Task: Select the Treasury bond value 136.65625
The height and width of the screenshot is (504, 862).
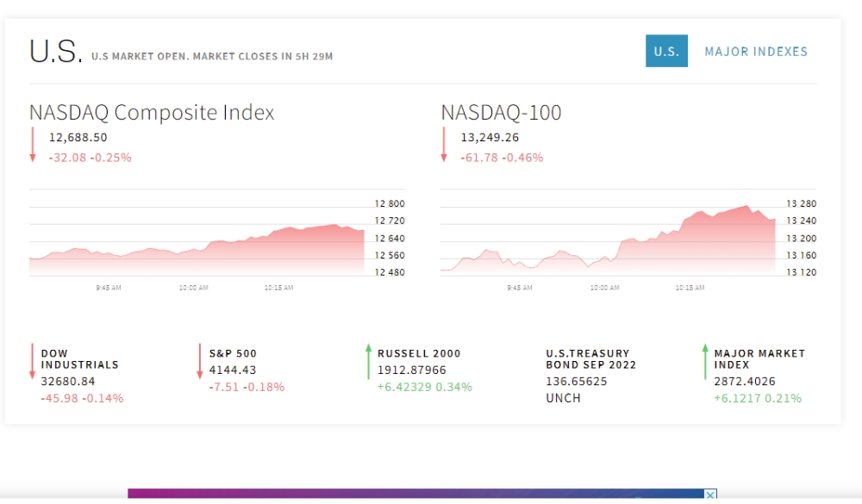Action: (576, 382)
